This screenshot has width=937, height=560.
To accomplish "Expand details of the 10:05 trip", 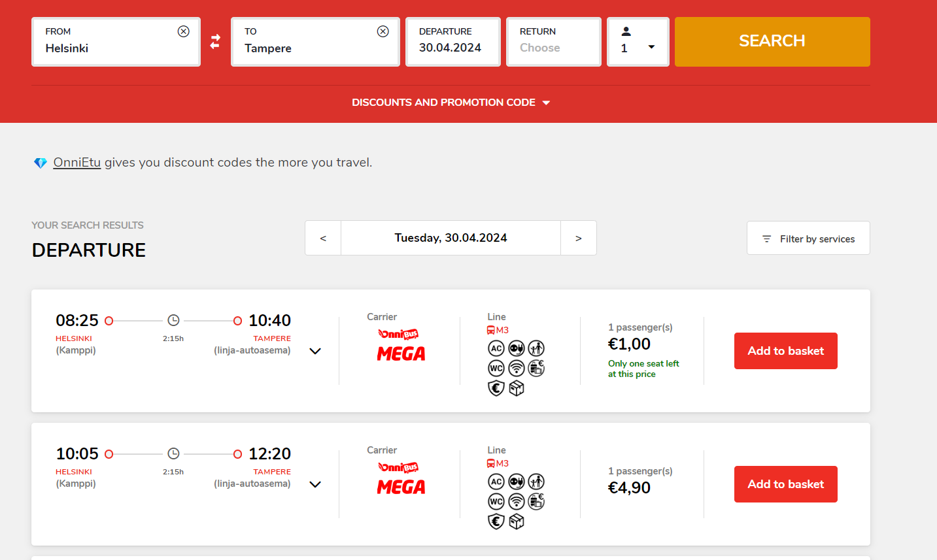I will point(315,484).
